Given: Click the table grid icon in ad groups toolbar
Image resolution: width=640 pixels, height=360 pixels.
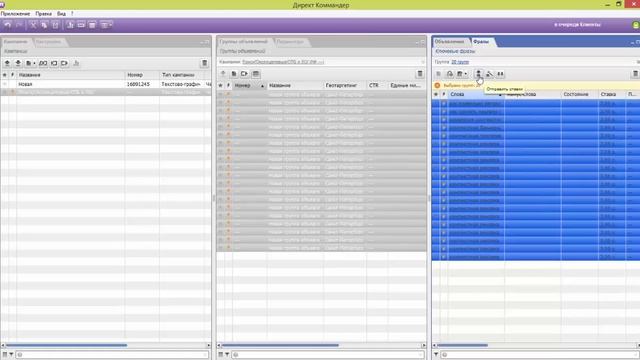Looking at the screenshot, I should pyautogui.click(x=256, y=74).
